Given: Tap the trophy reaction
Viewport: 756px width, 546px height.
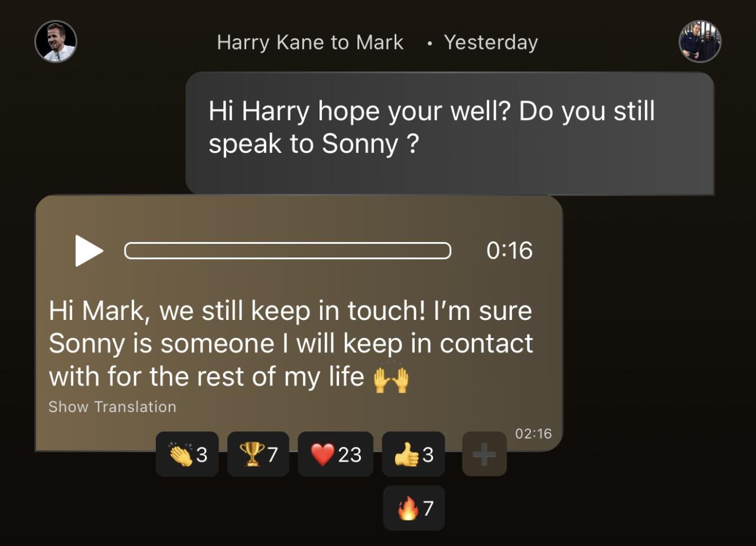Looking at the screenshot, I should pos(258,455).
